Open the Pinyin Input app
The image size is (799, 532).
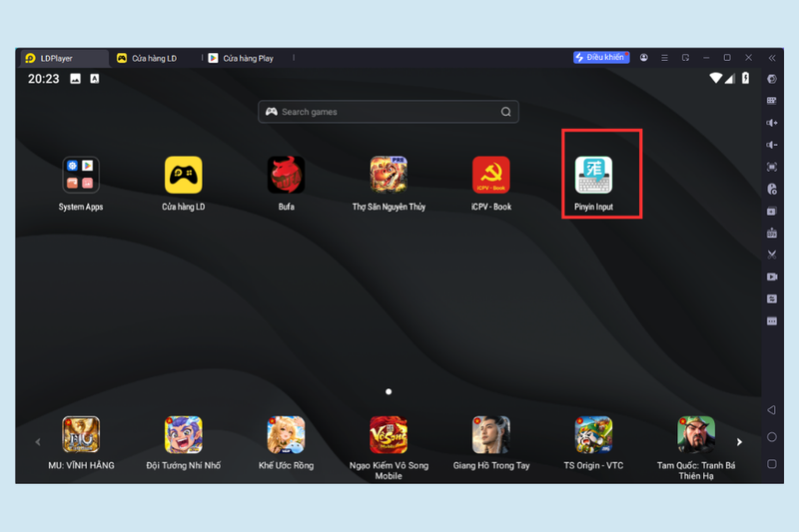(x=593, y=175)
